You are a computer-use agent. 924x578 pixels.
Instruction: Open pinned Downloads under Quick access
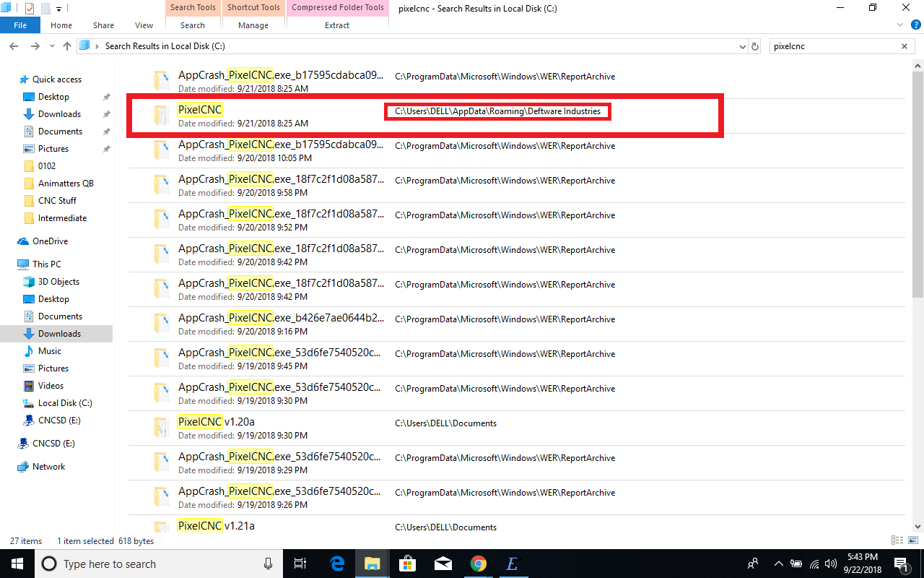tap(60, 114)
